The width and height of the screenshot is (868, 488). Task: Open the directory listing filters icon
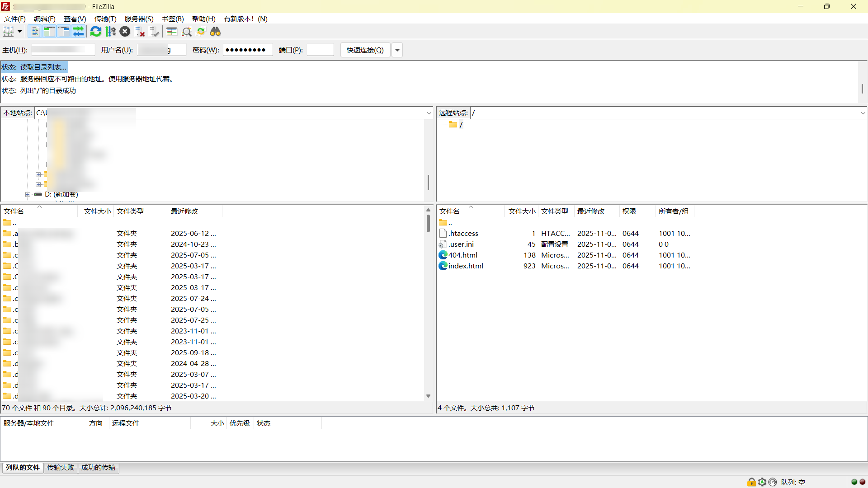(x=172, y=32)
